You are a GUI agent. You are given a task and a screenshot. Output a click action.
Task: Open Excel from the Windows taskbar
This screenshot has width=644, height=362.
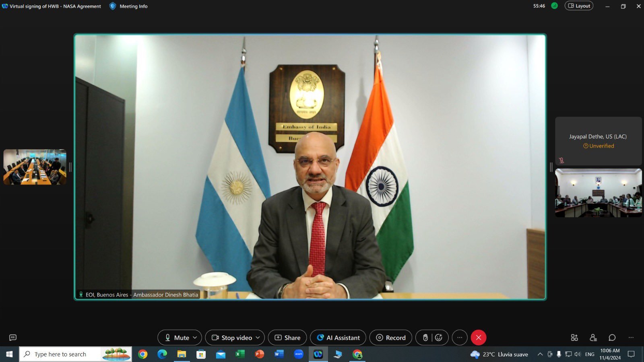click(x=240, y=354)
